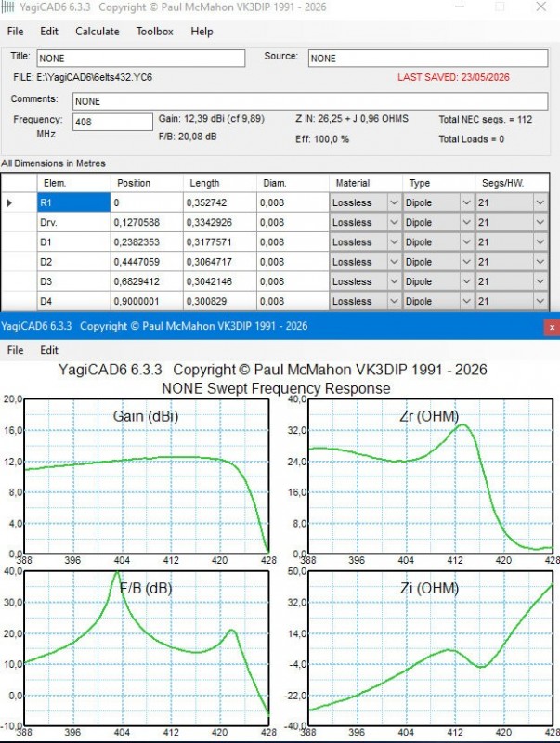Open Type dropdown for D2 row
This screenshot has height=743, width=560.
[x=466, y=262]
